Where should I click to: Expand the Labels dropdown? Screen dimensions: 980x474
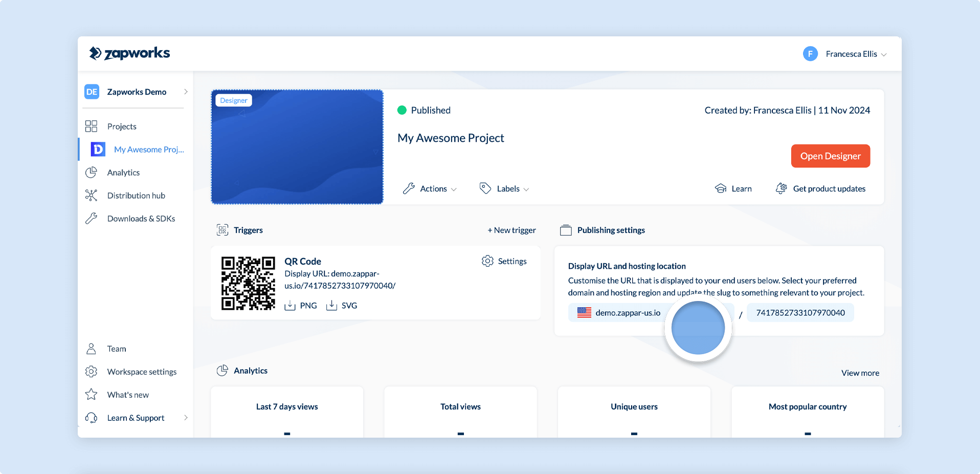[504, 188]
